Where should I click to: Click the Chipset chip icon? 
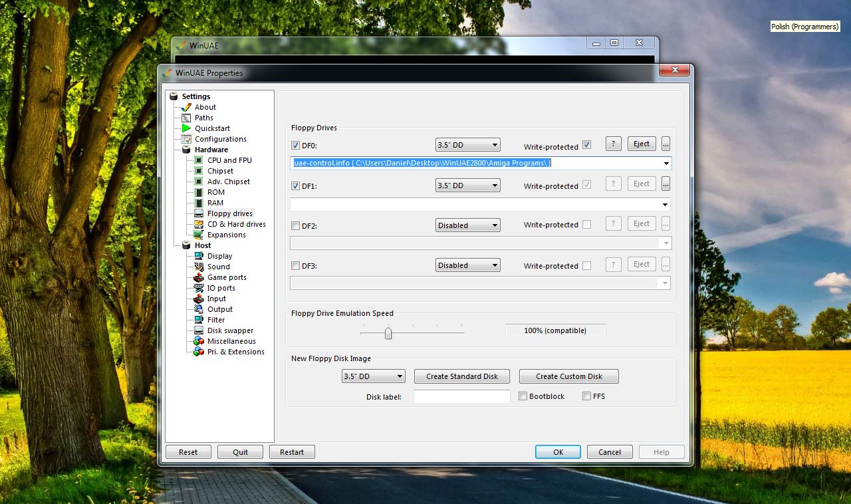pyautogui.click(x=199, y=171)
